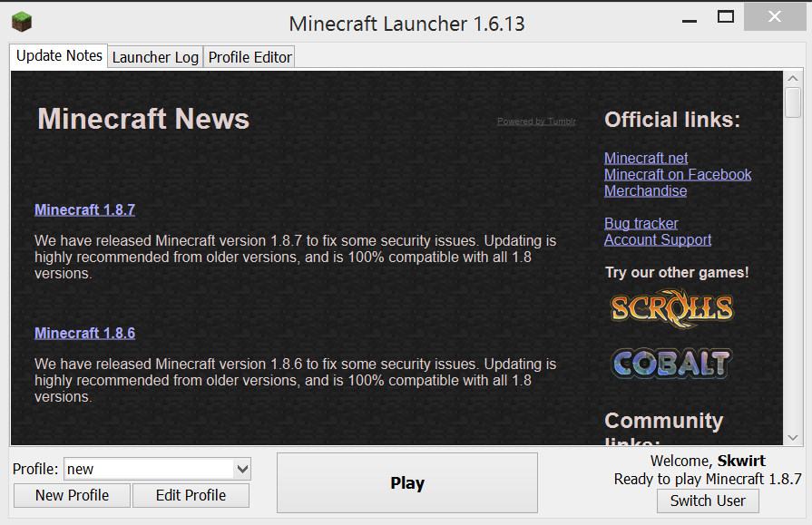Visit the Minecraft.net link
Image resolution: width=812 pixels, height=525 pixels.
click(646, 158)
